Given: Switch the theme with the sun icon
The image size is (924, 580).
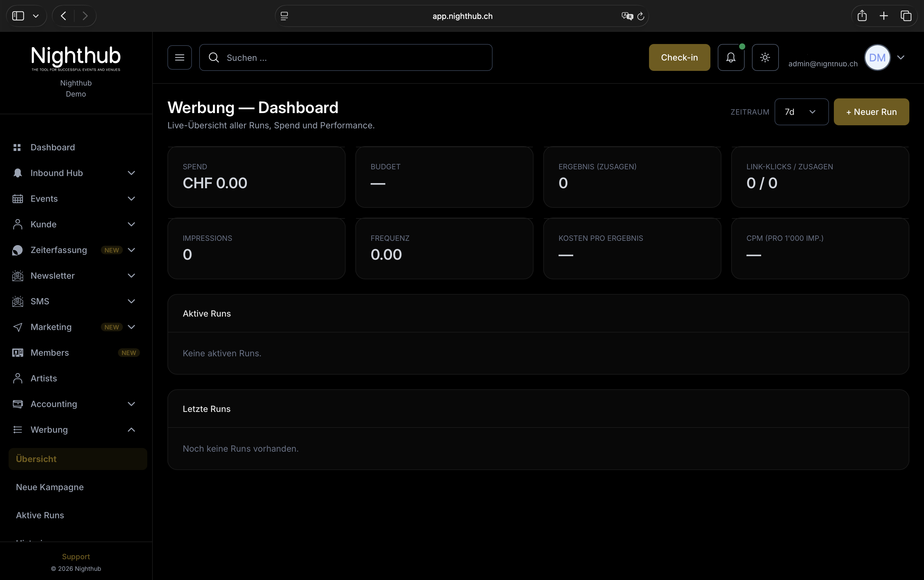Looking at the screenshot, I should [x=765, y=57].
